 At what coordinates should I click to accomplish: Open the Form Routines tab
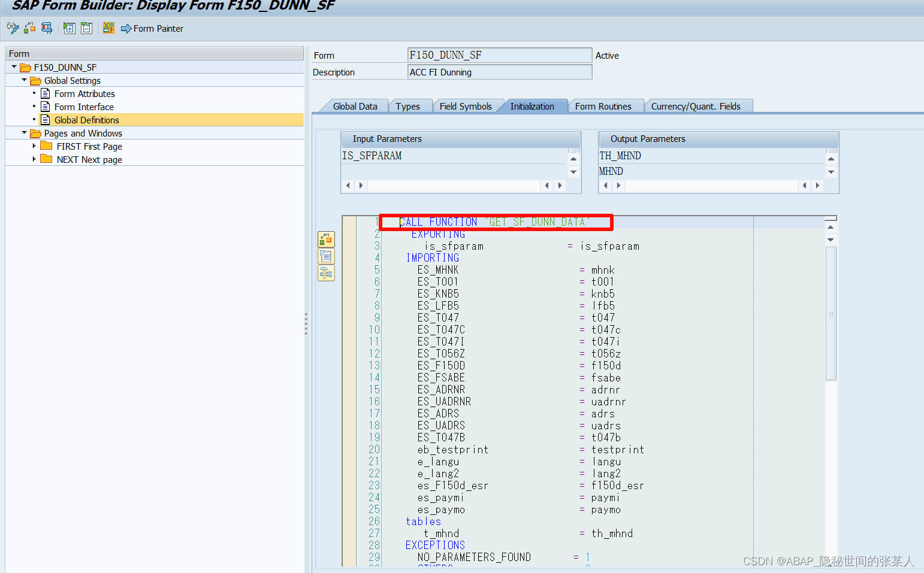click(x=603, y=106)
